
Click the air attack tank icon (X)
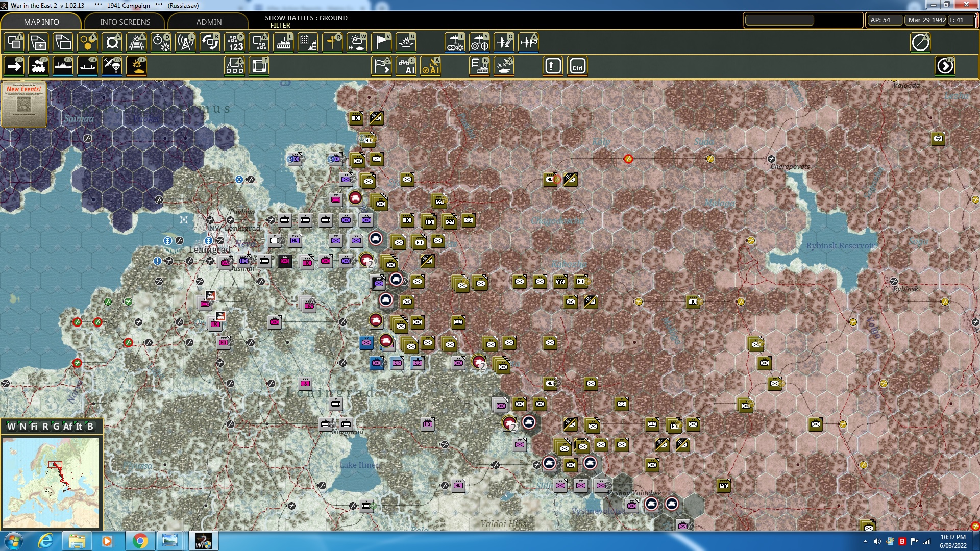point(504,66)
